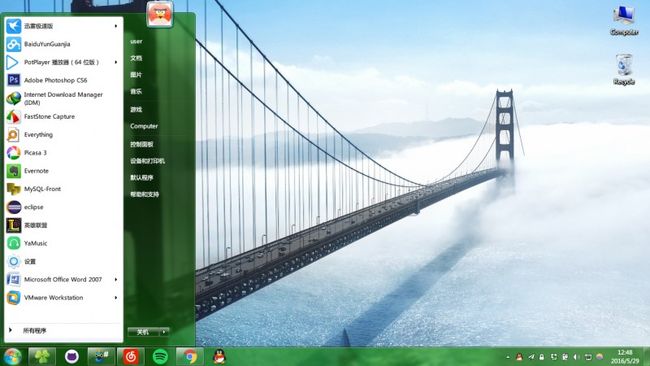The image size is (650, 366).
Task: Open the shutdown options arrow
Action: [x=164, y=332]
